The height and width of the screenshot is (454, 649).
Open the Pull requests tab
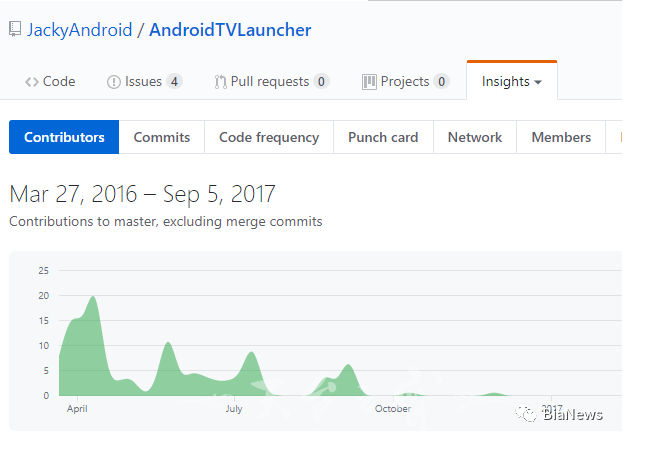click(x=272, y=82)
